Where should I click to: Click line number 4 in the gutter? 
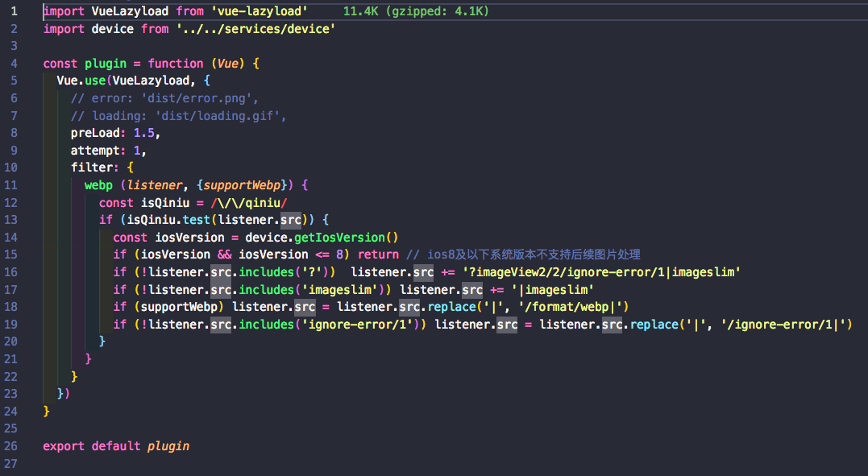coord(14,63)
